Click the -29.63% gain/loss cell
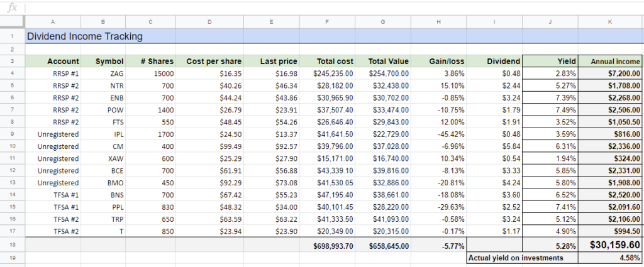 pyautogui.click(x=438, y=207)
